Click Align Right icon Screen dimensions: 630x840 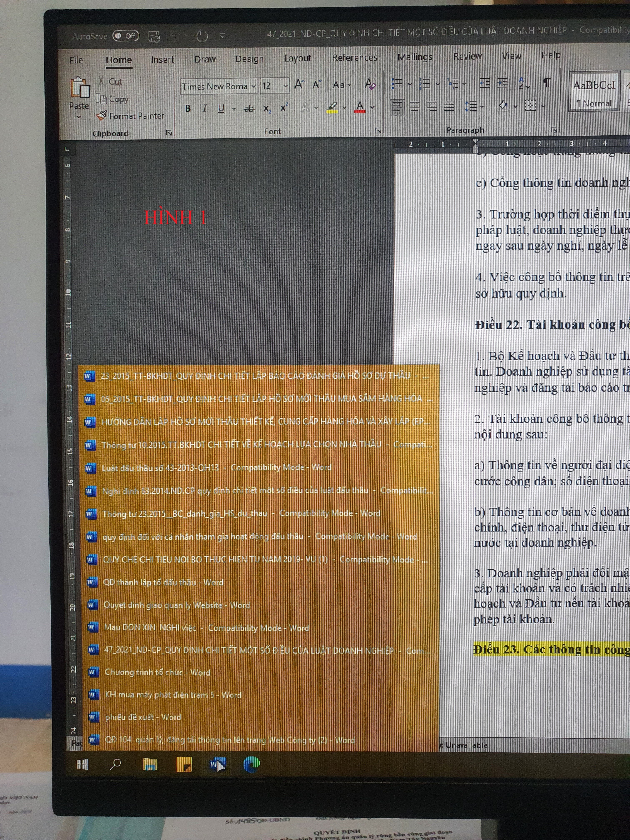tap(432, 106)
